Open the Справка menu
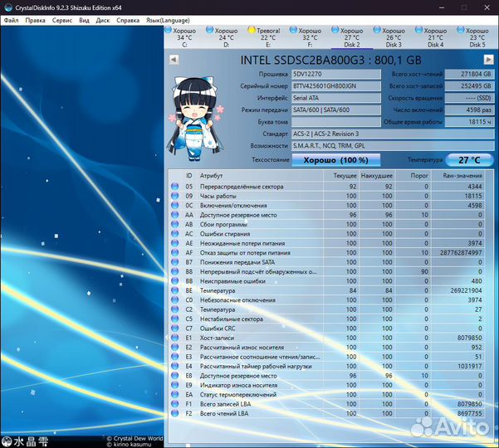Screen dimensions: 499x448 point(128,19)
